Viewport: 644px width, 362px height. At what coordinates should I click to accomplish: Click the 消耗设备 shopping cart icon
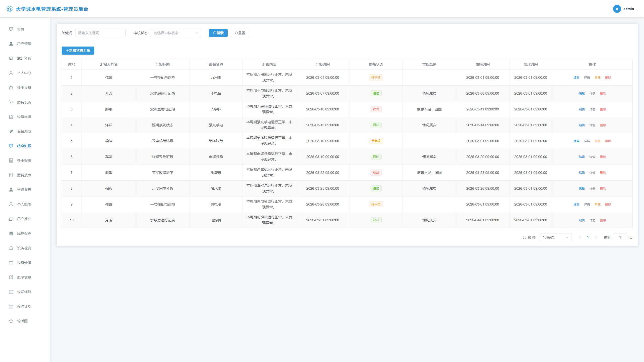pyautogui.click(x=11, y=102)
